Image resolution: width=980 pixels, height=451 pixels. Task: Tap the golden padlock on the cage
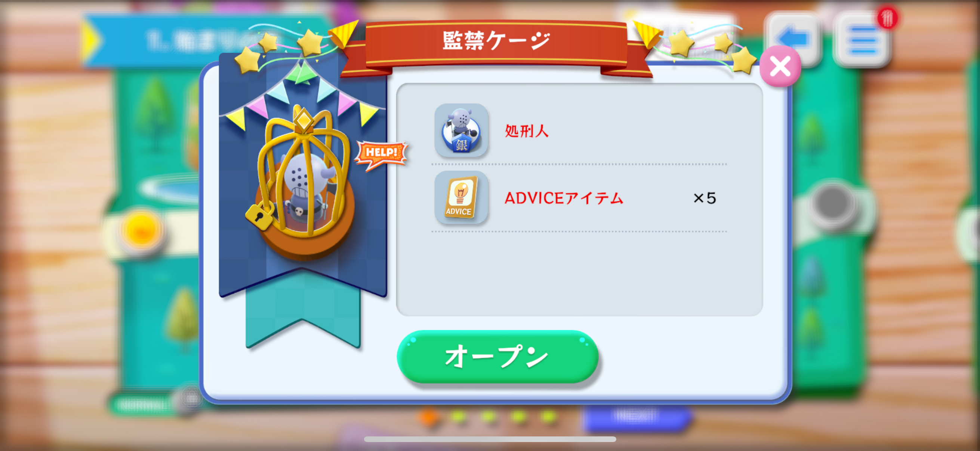pyautogui.click(x=260, y=216)
